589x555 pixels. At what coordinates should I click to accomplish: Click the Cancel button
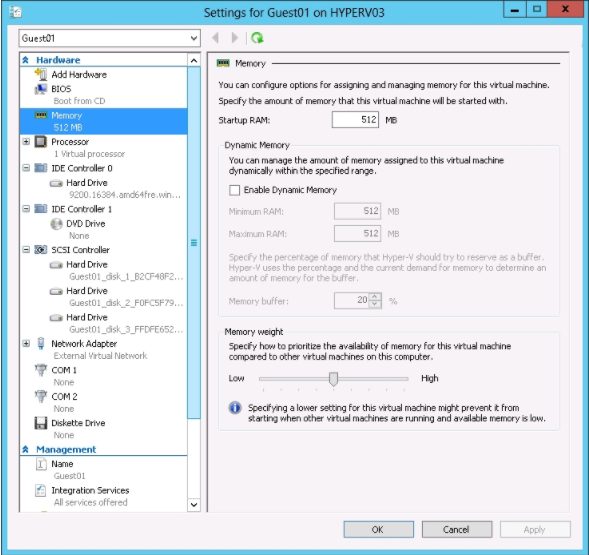coord(457,529)
